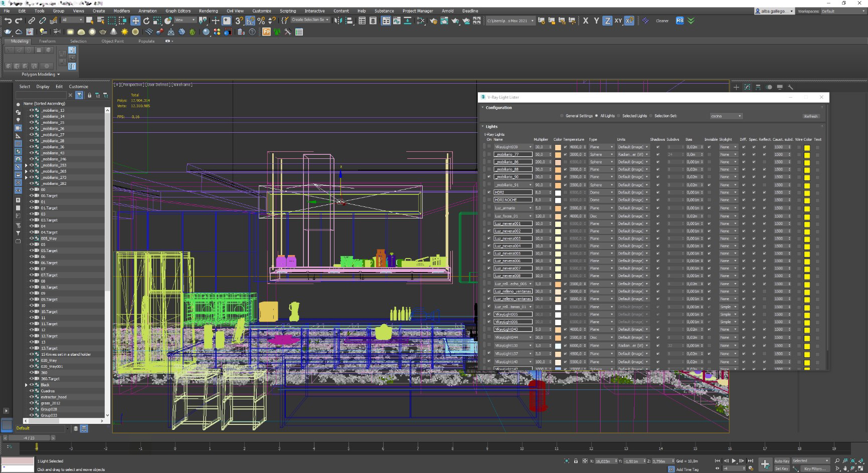
Task: Click the Forest Pack FP icon
Action: click(x=266, y=32)
